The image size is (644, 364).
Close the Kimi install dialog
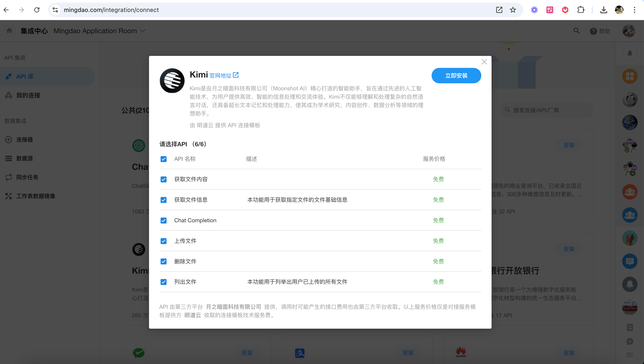pos(484,62)
